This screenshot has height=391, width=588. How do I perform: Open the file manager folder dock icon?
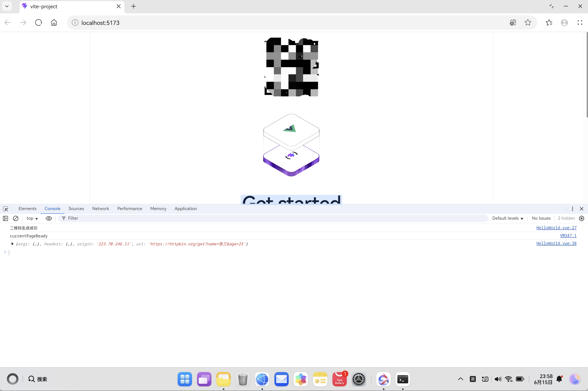pos(223,379)
